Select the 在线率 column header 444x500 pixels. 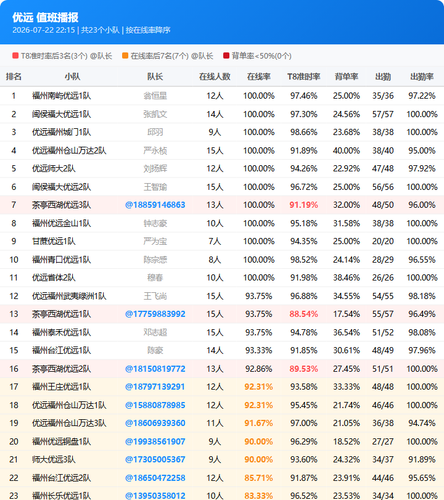[x=259, y=77]
